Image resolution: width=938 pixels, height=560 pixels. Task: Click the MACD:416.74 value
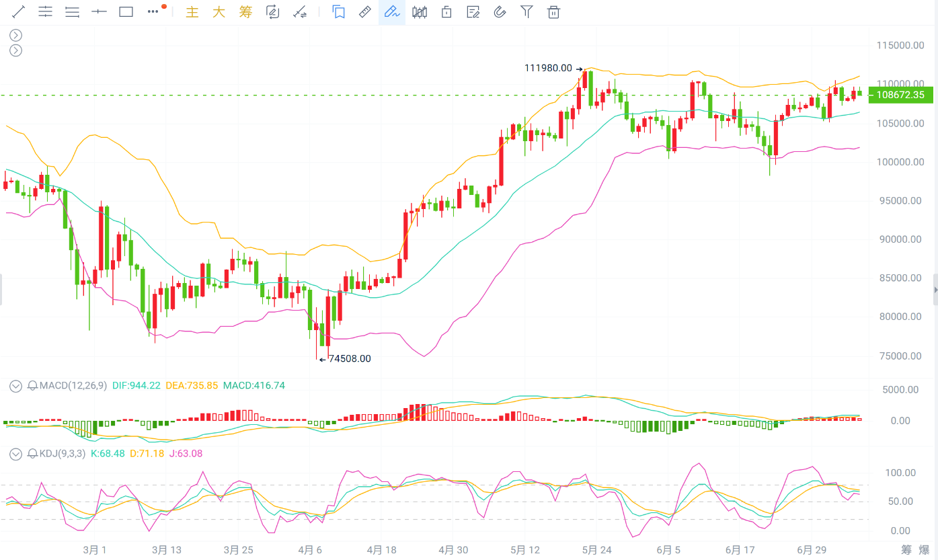tap(254, 386)
